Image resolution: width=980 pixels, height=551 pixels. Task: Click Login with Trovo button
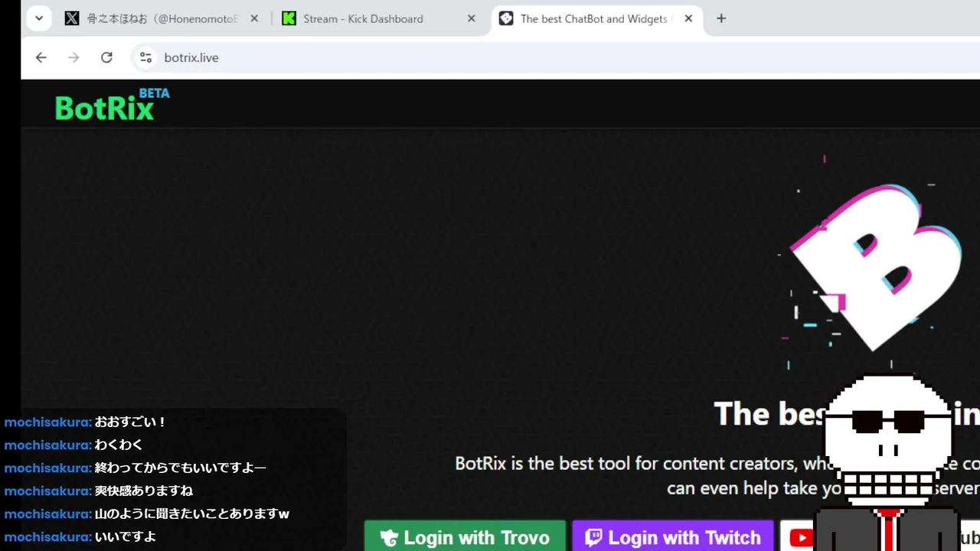pyautogui.click(x=465, y=537)
